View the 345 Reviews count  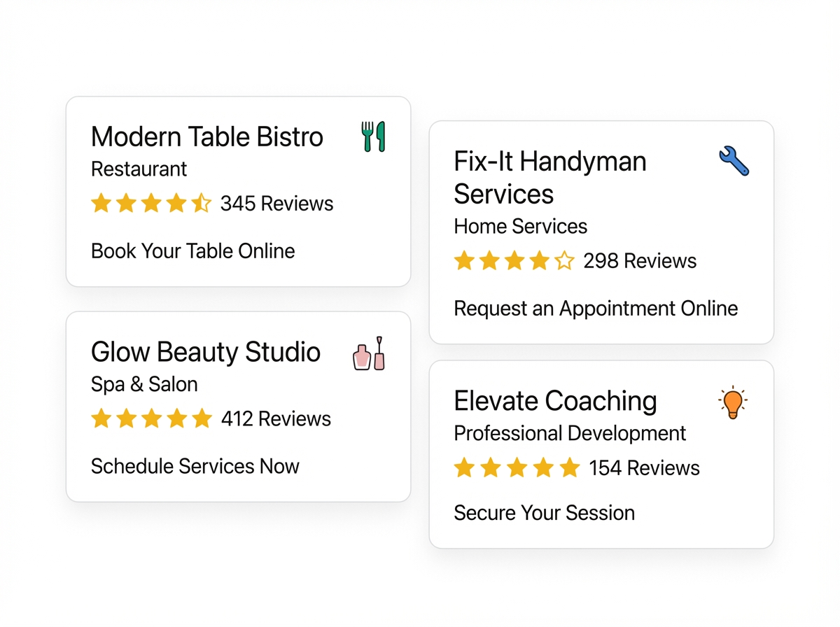tap(276, 204)
